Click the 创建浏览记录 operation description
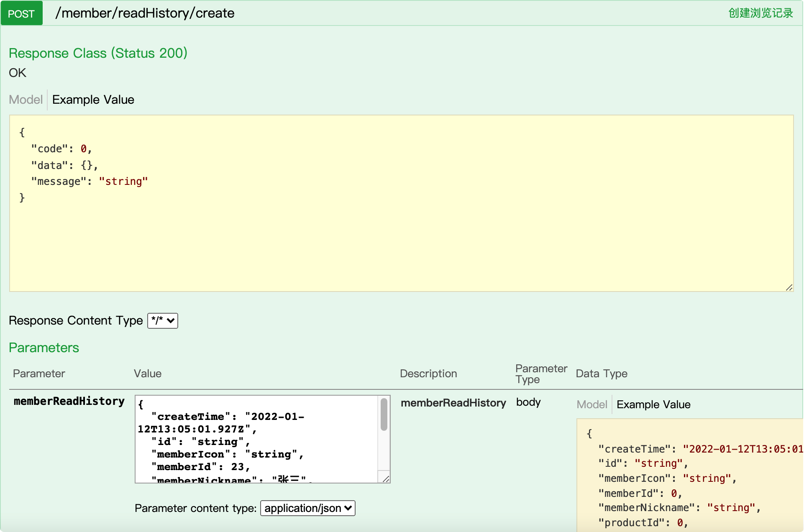The image size is (804, 532). [760, 13]
